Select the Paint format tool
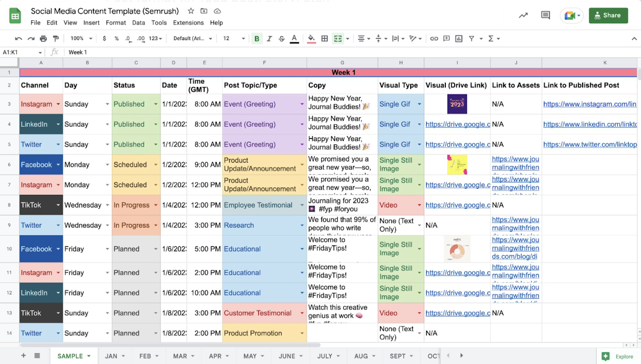The image size is (641, 364). point(56,38)
